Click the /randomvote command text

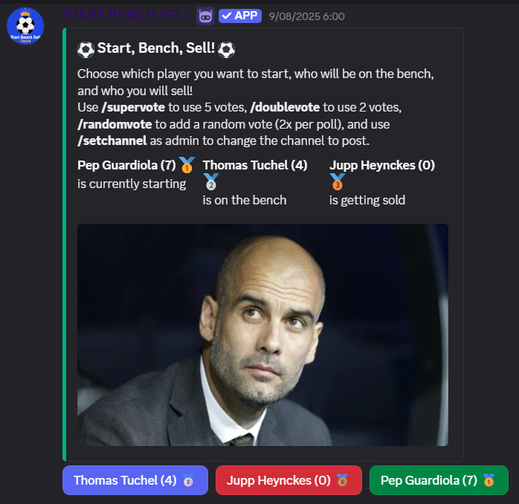[115, 124]
